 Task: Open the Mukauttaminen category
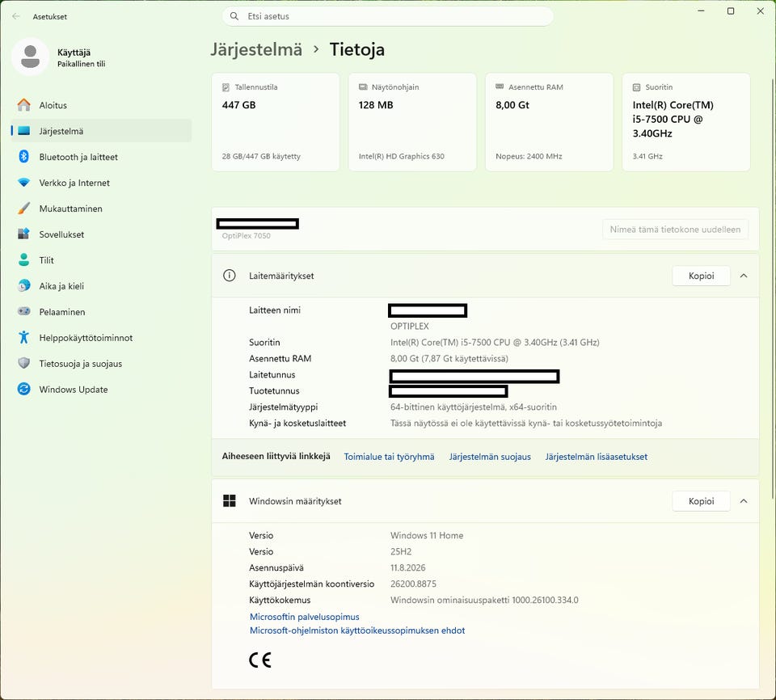[x=101, y=209]
